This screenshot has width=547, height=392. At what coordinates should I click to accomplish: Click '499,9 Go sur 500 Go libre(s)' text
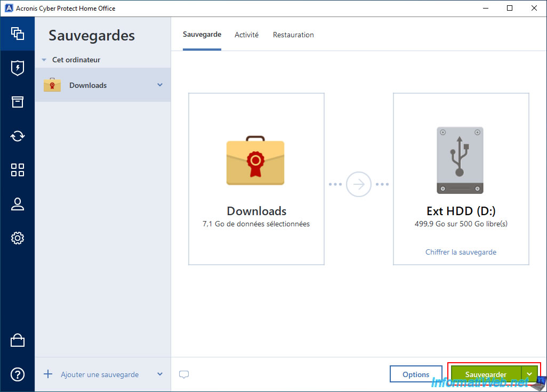click(461, 224)
